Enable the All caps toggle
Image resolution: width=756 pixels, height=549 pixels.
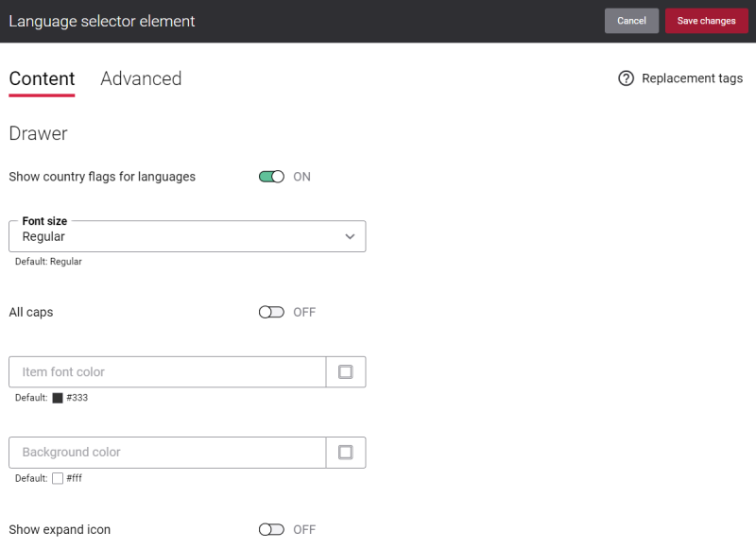pos(271,313)
